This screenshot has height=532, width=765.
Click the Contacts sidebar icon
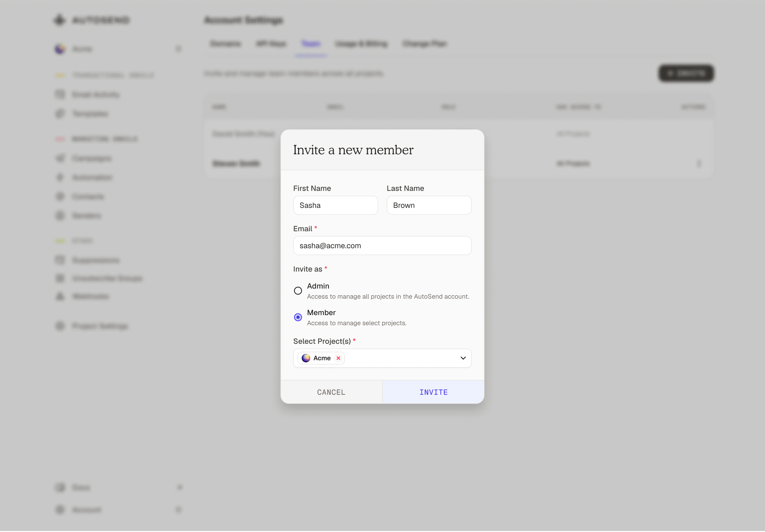click(60, 196)
